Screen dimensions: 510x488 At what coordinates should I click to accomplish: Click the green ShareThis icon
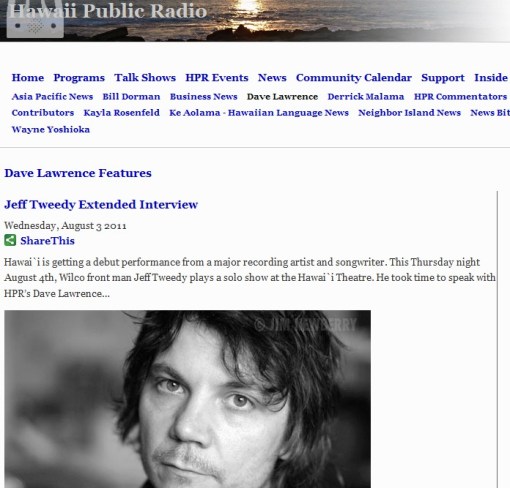[10, 240]
